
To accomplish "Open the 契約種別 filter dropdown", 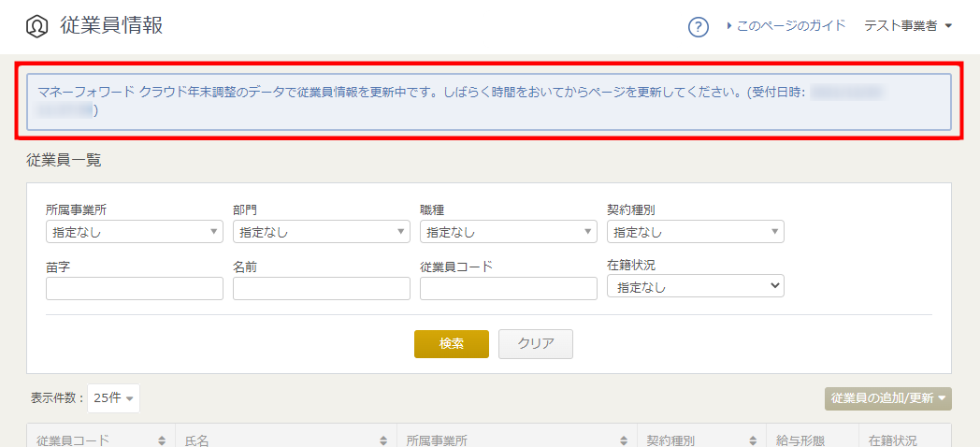I will (695, 232).
